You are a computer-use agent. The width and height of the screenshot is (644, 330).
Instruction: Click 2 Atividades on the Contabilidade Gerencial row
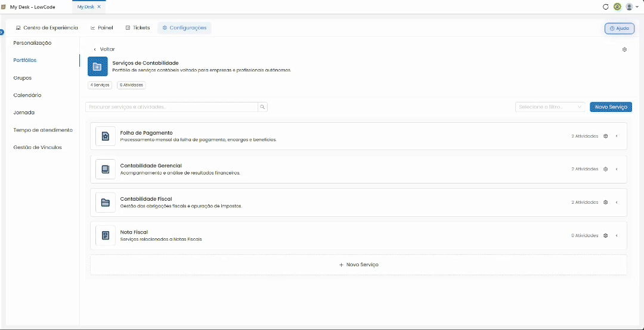[x=584, y=169]
